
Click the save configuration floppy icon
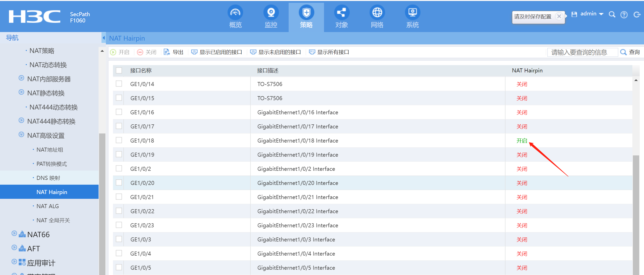click(574, 14)
